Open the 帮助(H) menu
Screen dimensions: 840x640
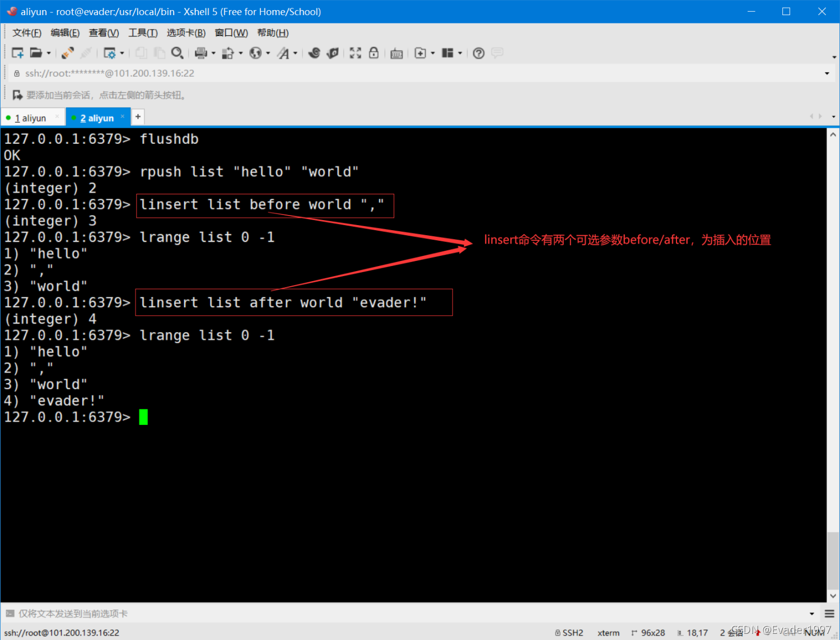pos(273,32)
